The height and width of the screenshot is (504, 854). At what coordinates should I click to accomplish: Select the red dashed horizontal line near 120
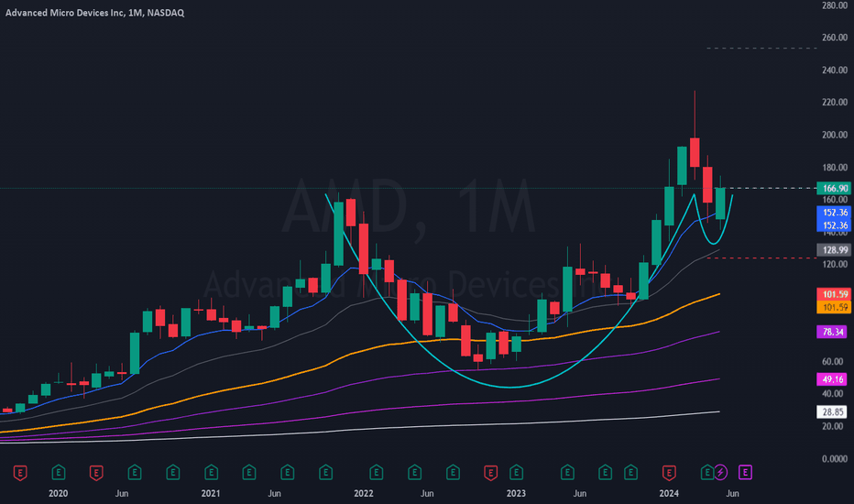pos(761,257)
